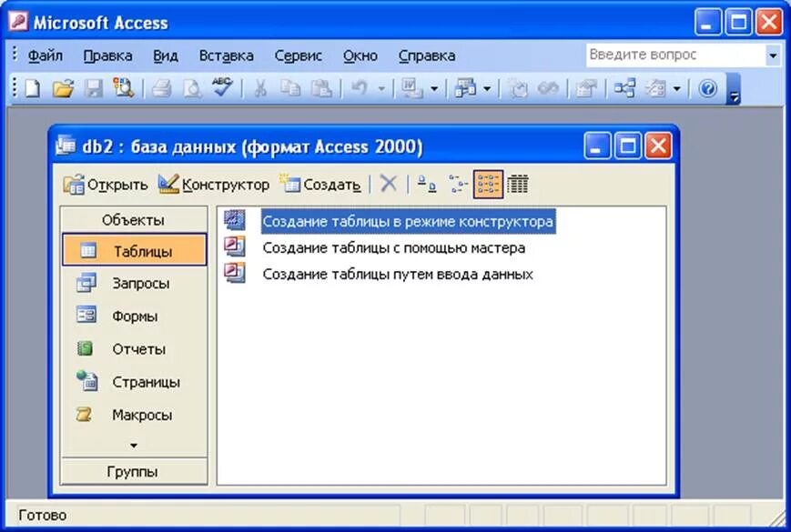Screen dimensions: 791x532
Task: Open the Окно menu
Action: click(x=360, y=55)
